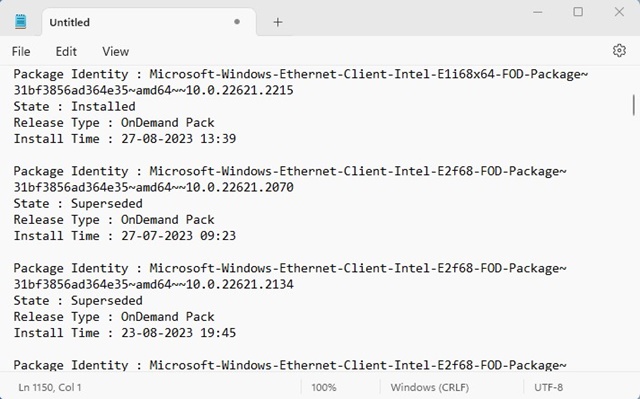Open the File menu

[21, 51]
